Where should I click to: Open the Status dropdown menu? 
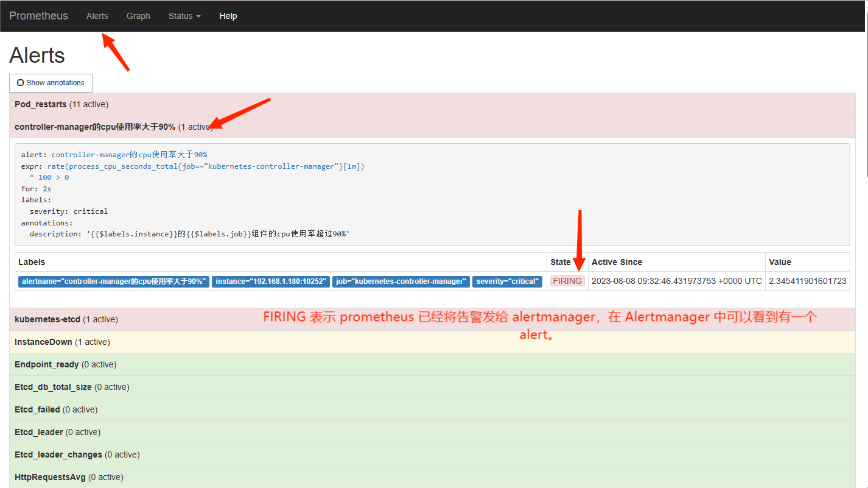184,16
